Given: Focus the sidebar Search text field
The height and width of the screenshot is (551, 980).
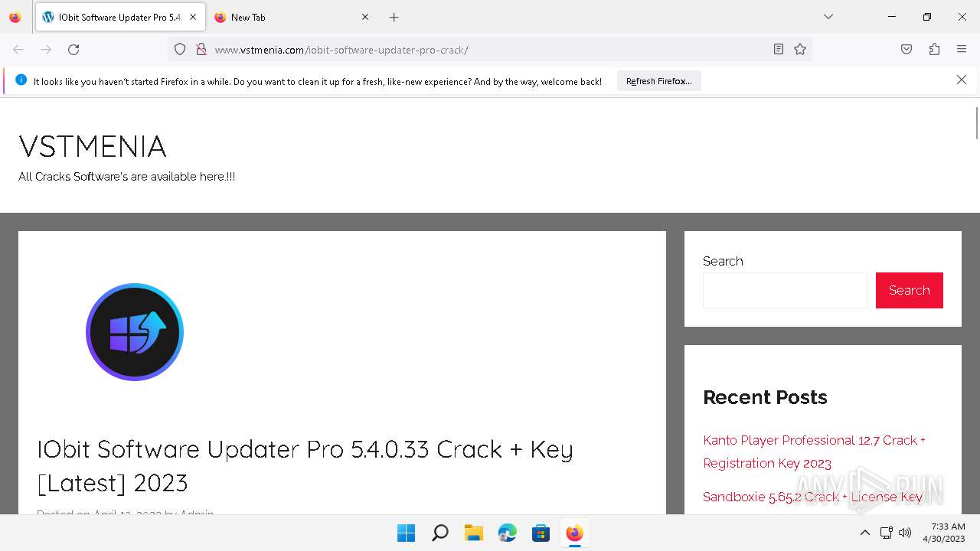Looking at the screenshot, I should (x=786, y=291).
